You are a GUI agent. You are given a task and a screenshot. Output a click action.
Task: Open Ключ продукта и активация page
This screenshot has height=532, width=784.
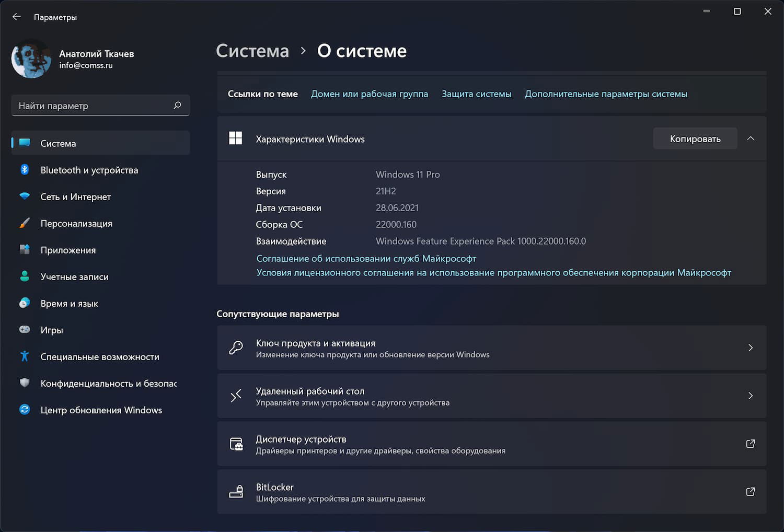491,348
